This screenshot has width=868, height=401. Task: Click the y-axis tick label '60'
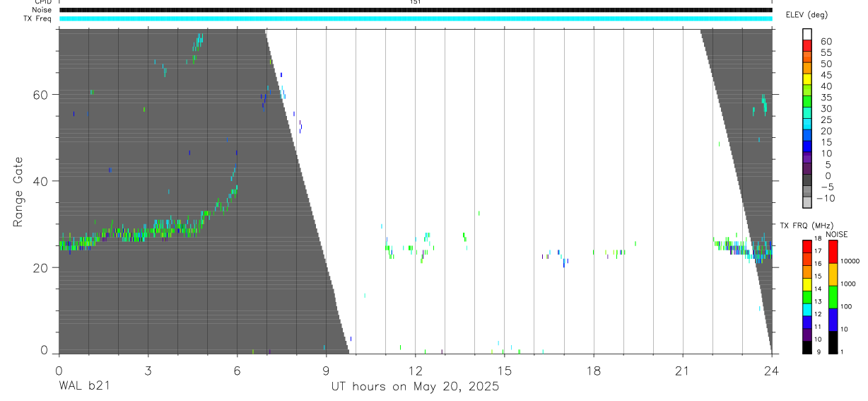(x=40, y=95)
